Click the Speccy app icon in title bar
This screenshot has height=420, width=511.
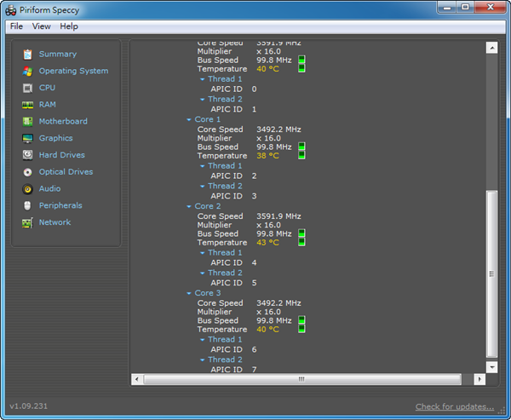[x=11, y=10]
